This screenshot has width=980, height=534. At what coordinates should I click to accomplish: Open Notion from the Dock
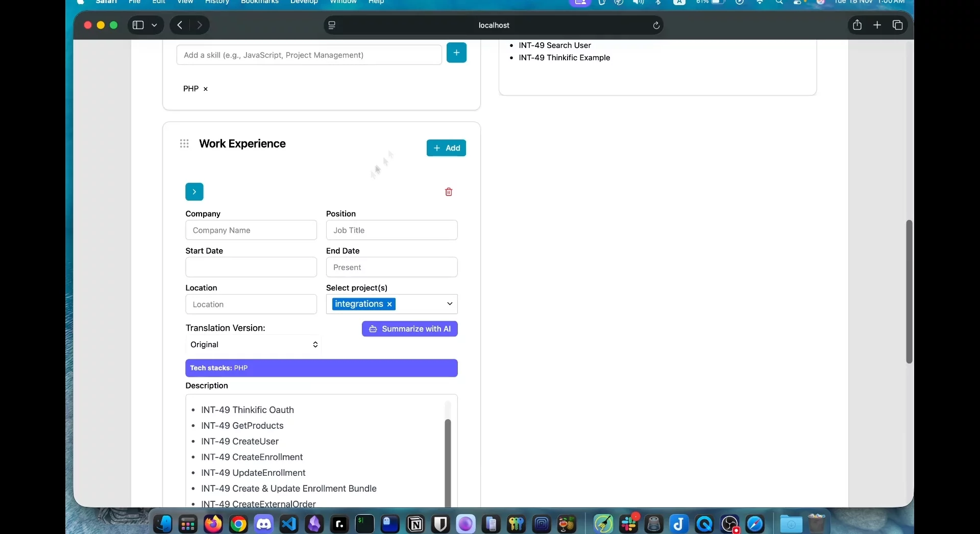click(x=415, y=524)
